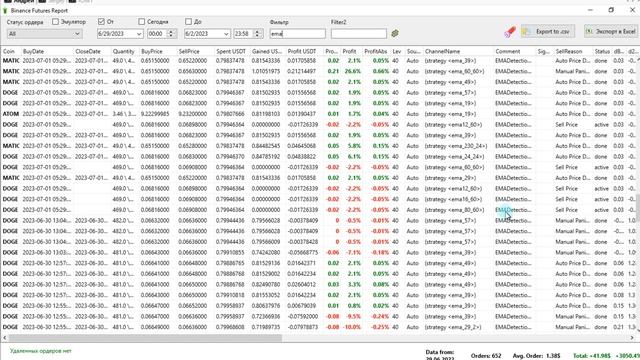Sort by the Coin column header

pos(9,51)
